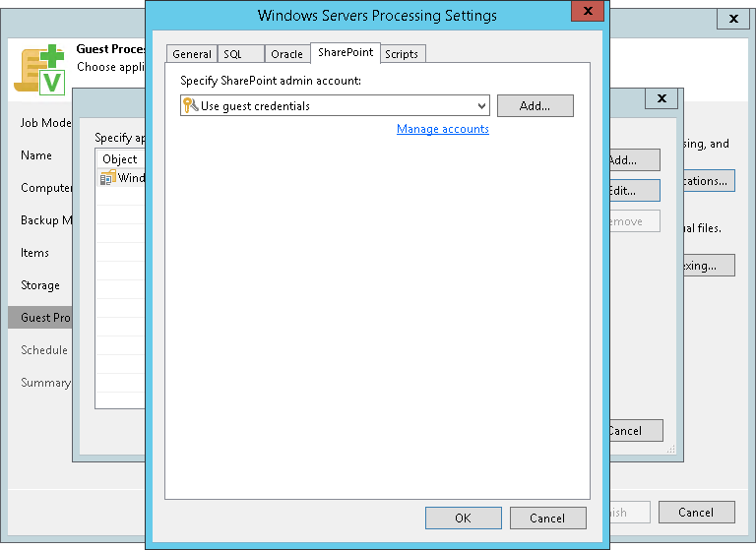Viewport: 756px width, 550px height.
Task: Click the Applications... button in wizard window
Action: 709,181
